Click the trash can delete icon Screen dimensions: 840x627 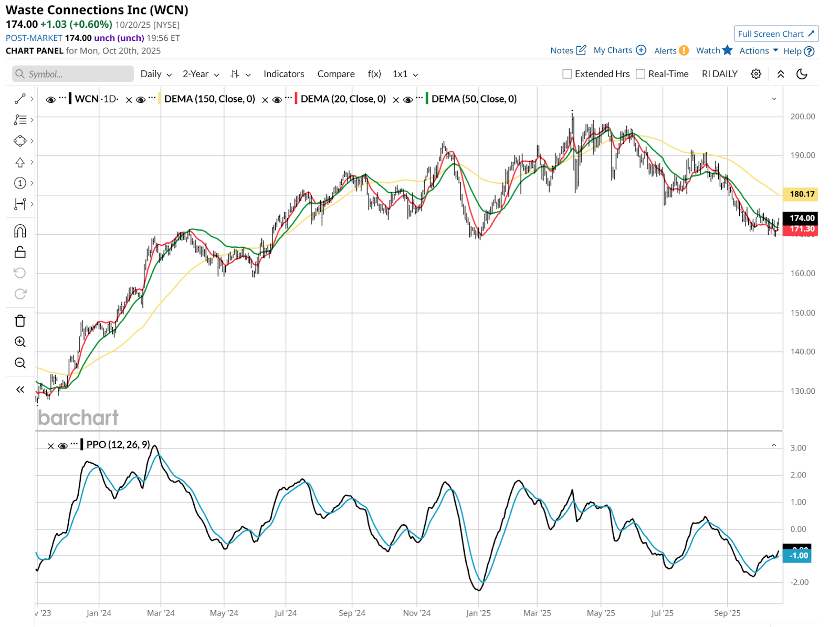tap(20, 321)
